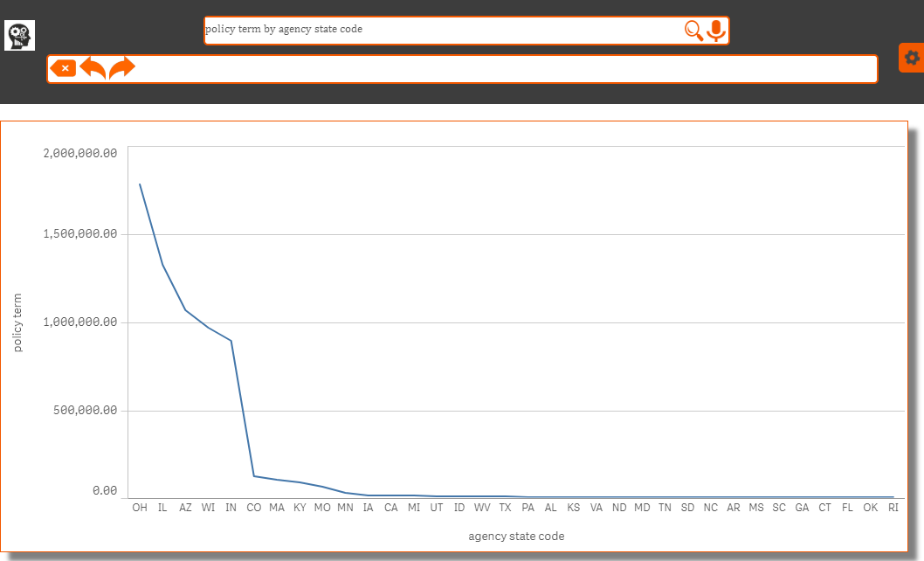Viewport: 924px width, 561px height.
Task: Click the 2,000,000.00 y-axis value
Action: click(x=80, y=154)
